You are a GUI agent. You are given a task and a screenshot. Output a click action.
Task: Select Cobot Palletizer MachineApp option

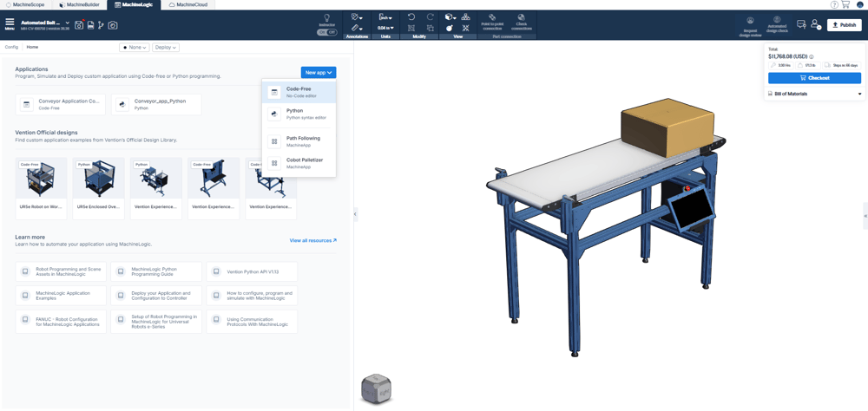point(299,163)
